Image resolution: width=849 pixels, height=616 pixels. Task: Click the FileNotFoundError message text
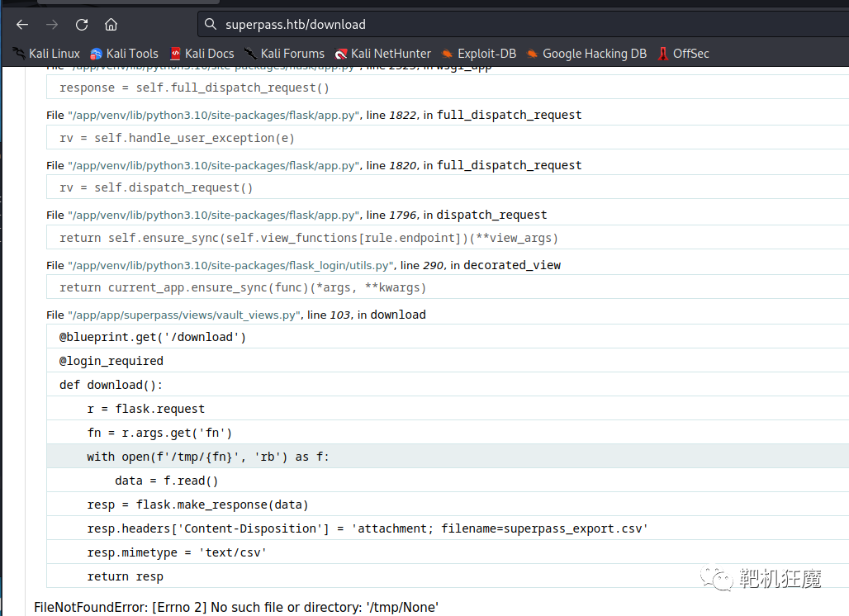click(x=236, y=608)
